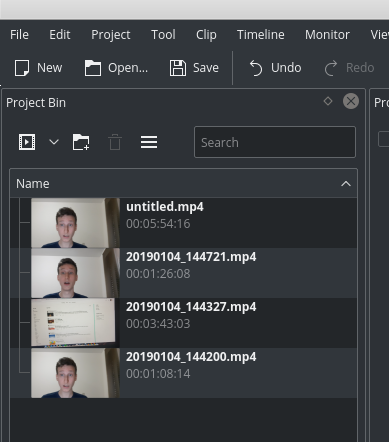The width and height of the screenshot is (389, 442).
Task: Open the Project Bin hamburger options menu
Action: pos(149,142)
